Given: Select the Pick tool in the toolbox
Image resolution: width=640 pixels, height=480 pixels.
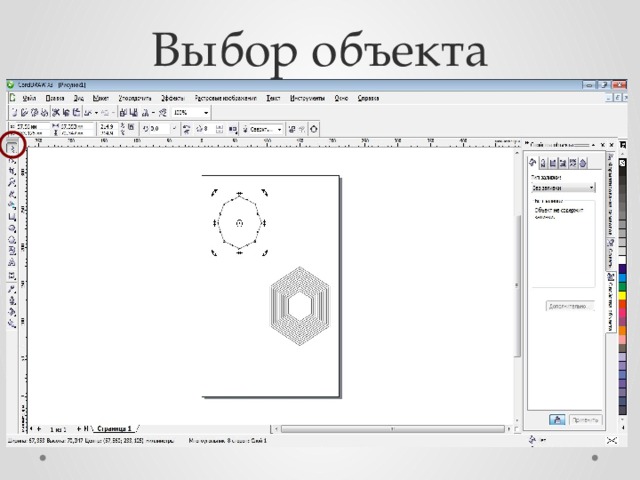Looking at the screenshot, I should [12, 147].
